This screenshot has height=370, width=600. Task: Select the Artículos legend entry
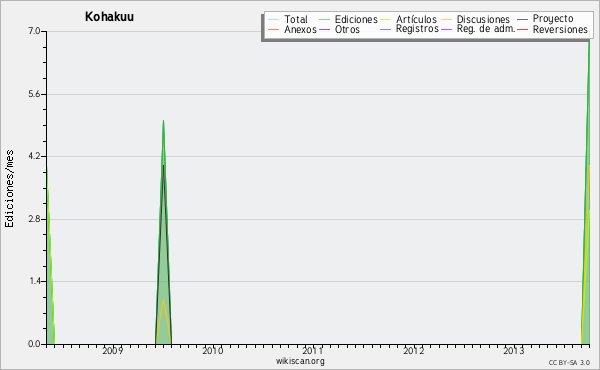416,20
